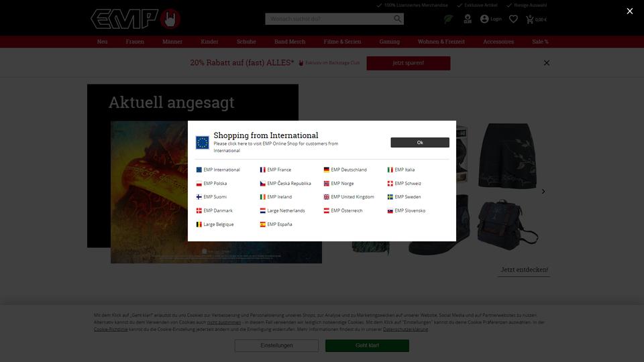Image resolution: width=644 pixels, height=362 pixels.
Task: Select EMP Sweden shop link
Action: (404, 197)
